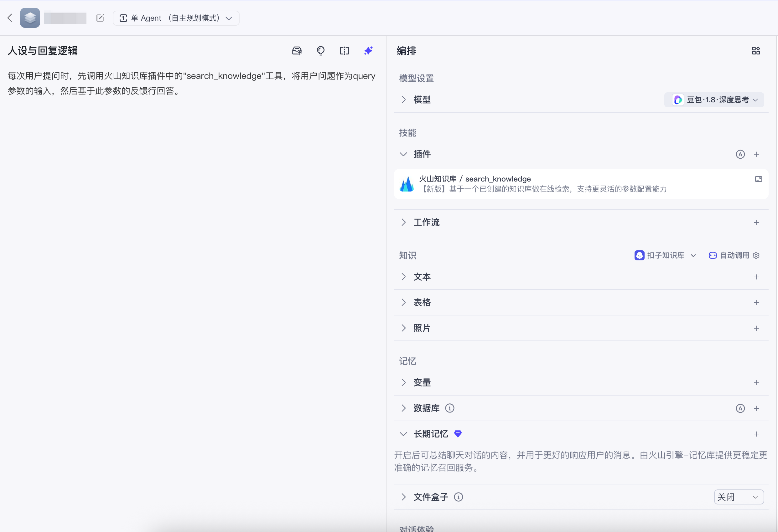The image size is (778, 532).
Task: Open the search_knowledge plugin settings icon
Action: 759,179
